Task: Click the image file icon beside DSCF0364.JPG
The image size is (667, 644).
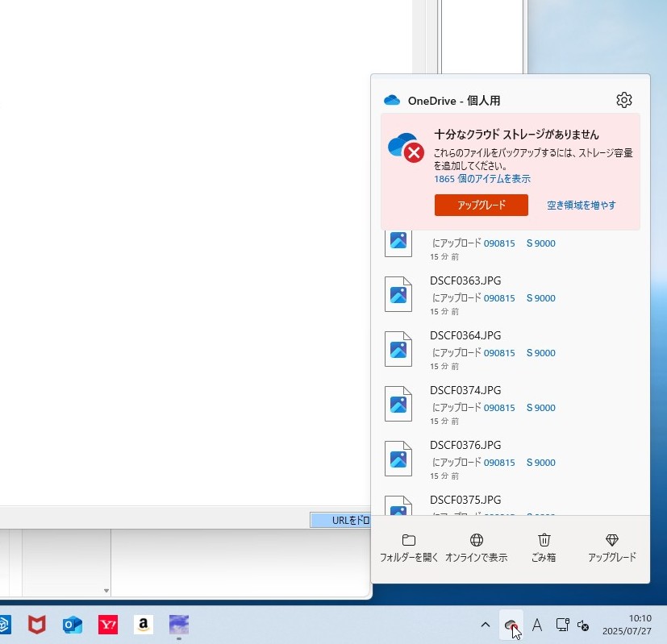Action: click(x=398, y=349)
